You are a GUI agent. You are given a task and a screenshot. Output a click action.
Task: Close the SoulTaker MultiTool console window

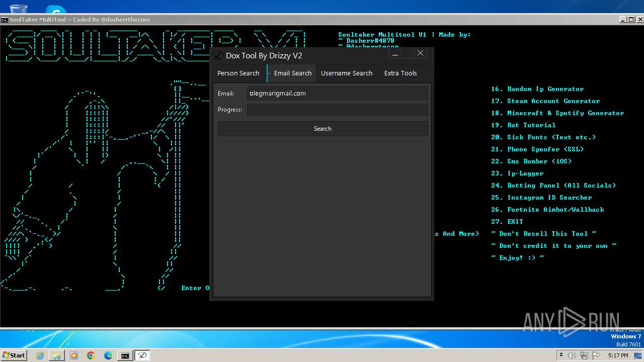click(x=639, y=20)
